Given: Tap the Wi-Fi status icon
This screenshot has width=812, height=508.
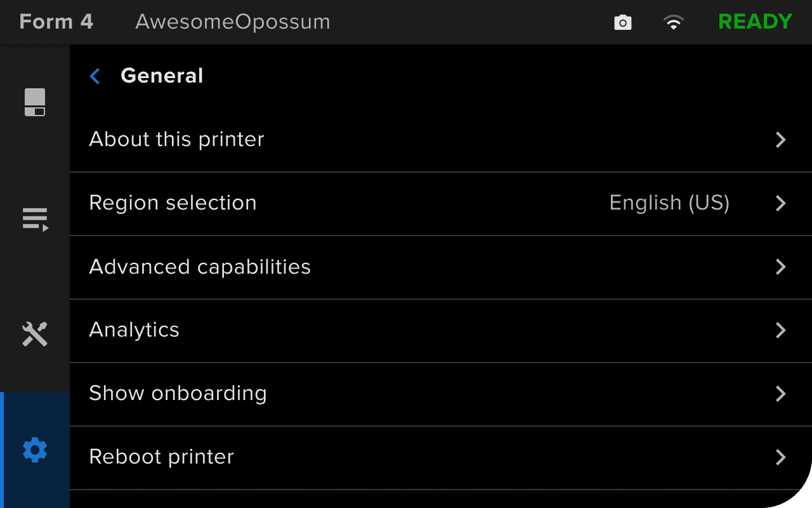Looking at the screenshot, I should (673, 23).
